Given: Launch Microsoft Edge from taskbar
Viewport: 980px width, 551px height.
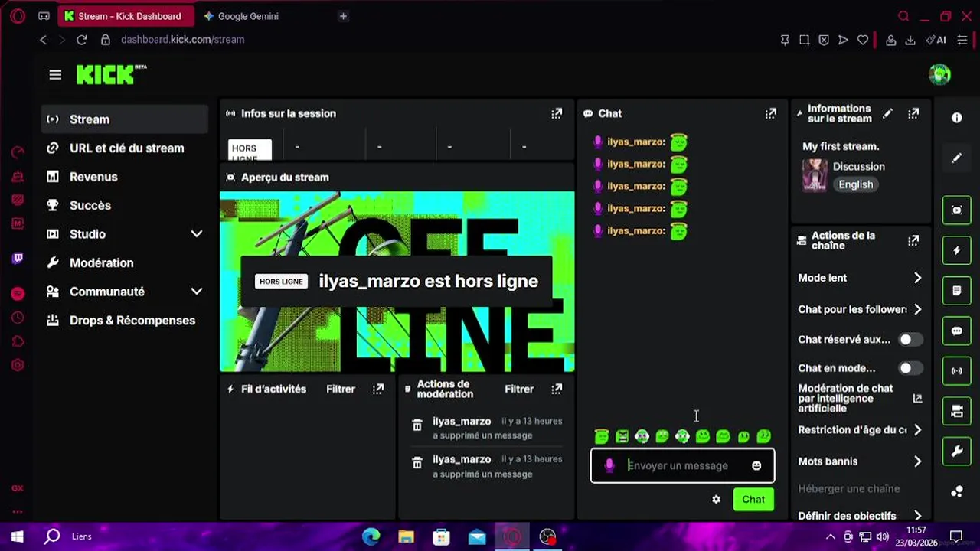Looking at the screenshot, I should (x=371, y=537).
